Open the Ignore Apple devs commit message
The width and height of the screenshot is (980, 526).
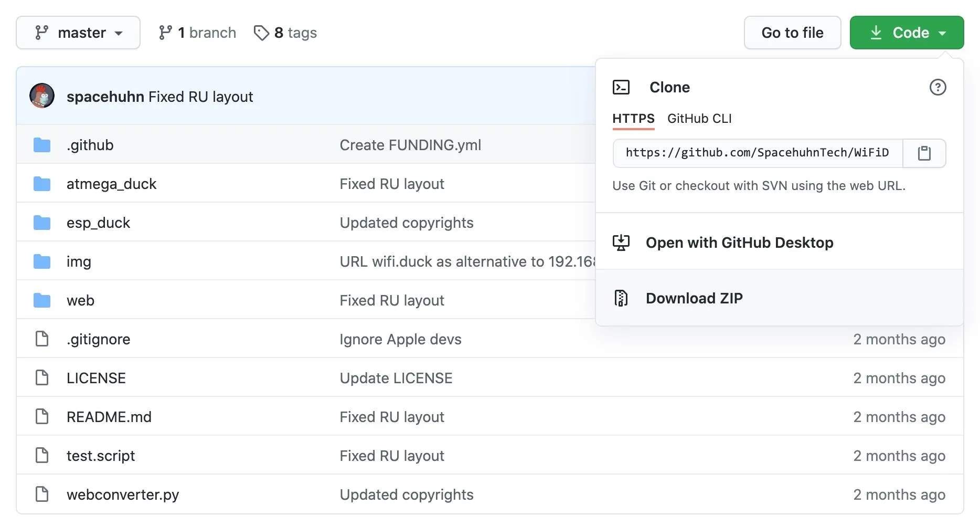coord(400,339)
